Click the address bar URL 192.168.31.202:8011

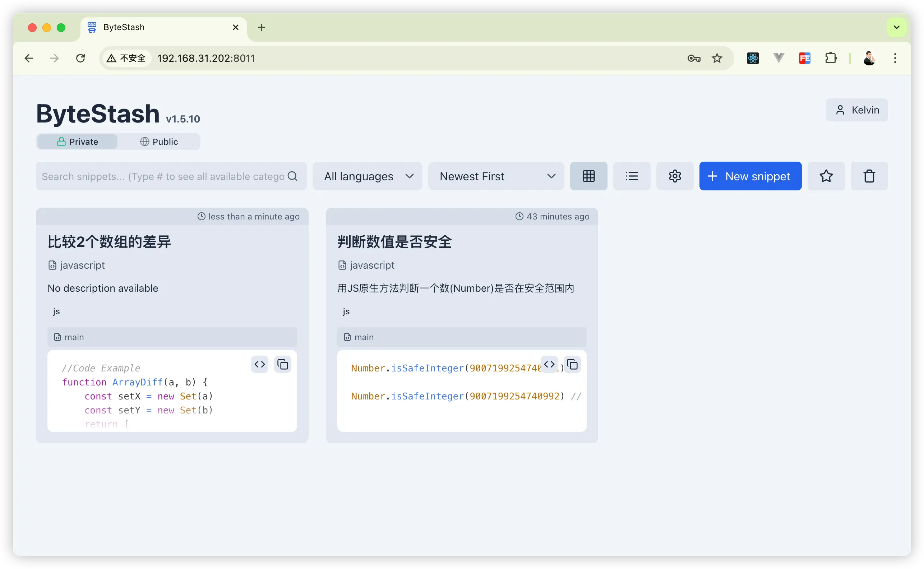206,58
